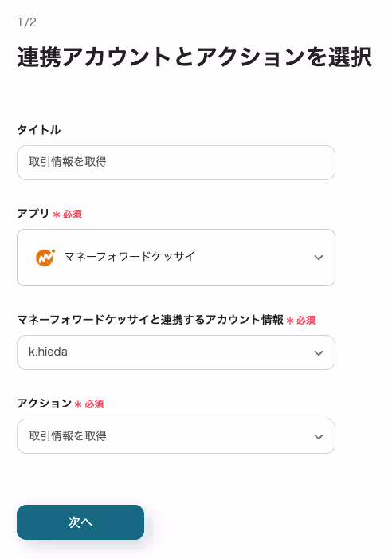
Task: Click the 必須 marker beside アクション label
Action: point(89,404)
